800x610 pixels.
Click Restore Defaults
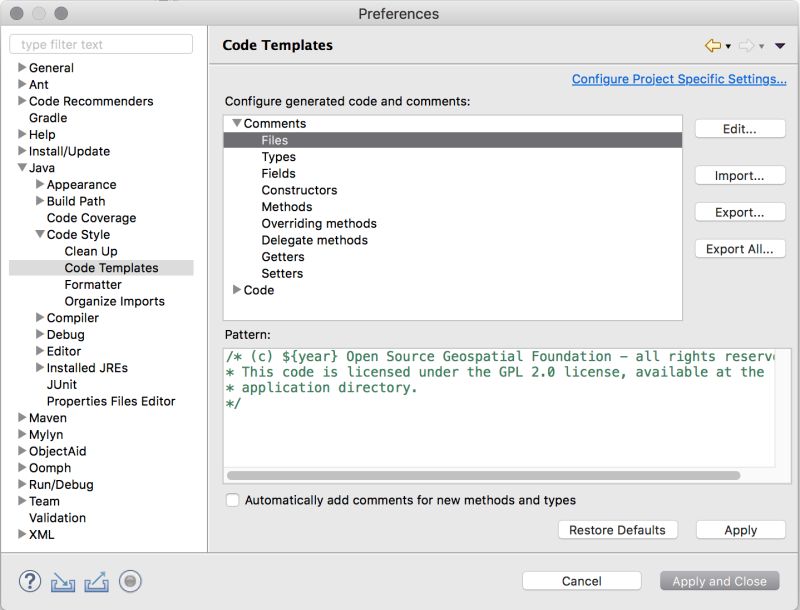pos(618,530)
